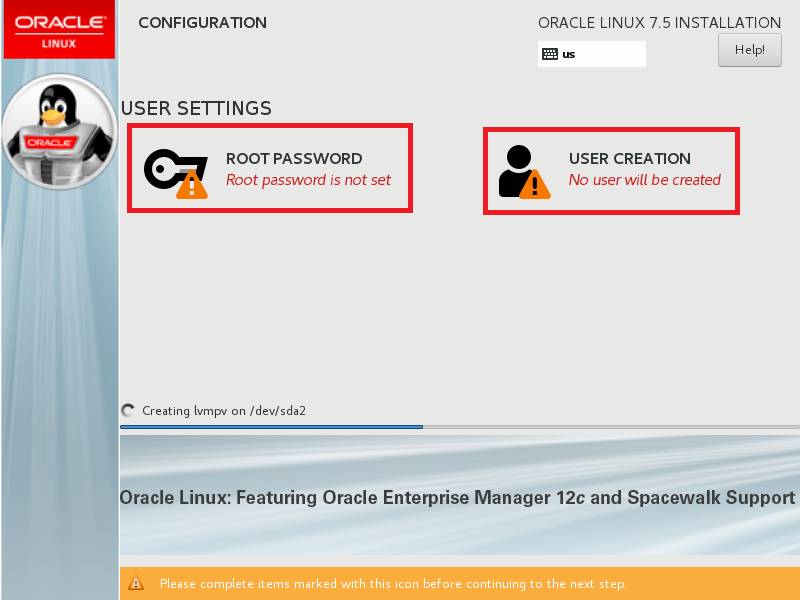The width and height of the screenshot is (800, 600).
Task: Click the warning icon in the bottom banner
Action: [x=137, y=583]
